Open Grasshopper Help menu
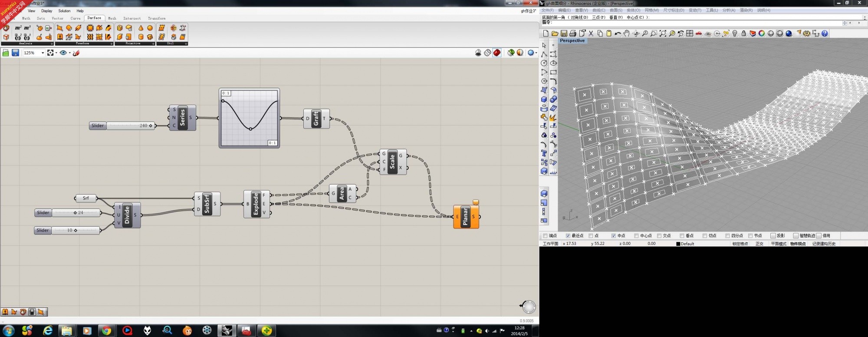Viewport: 868px width, 337px height. pyautogui.click(x=80, y=11)
